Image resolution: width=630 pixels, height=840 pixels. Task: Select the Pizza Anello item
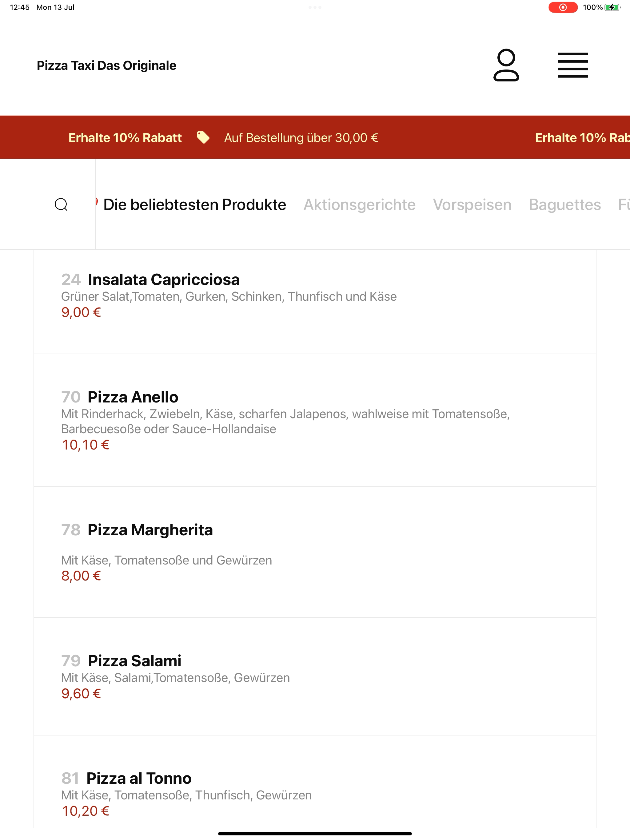(x=315, y=420)
